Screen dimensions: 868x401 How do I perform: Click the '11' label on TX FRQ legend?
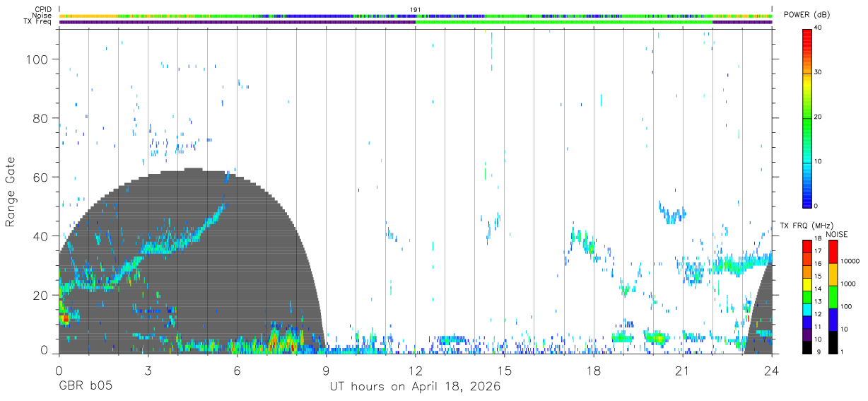(817, 327)
